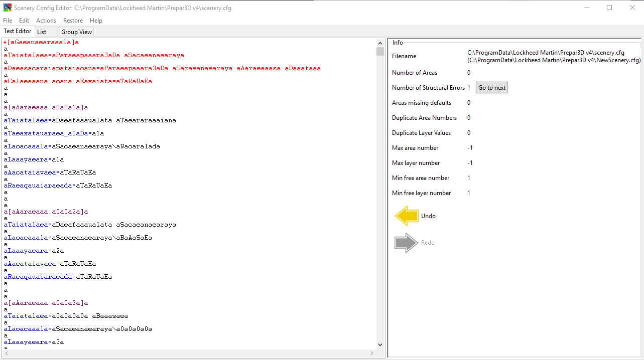Open the Help menu
Screen dimensions: 644x360
point(96,21)
